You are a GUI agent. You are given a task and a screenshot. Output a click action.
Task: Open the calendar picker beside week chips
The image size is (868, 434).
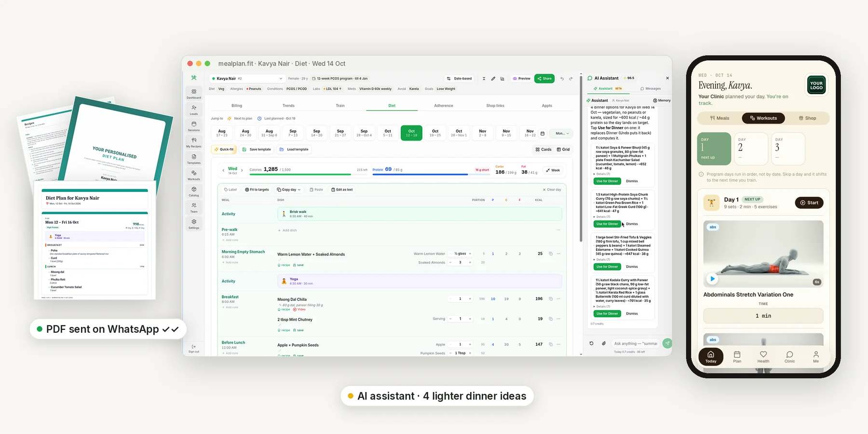click(x=542, y=134)
